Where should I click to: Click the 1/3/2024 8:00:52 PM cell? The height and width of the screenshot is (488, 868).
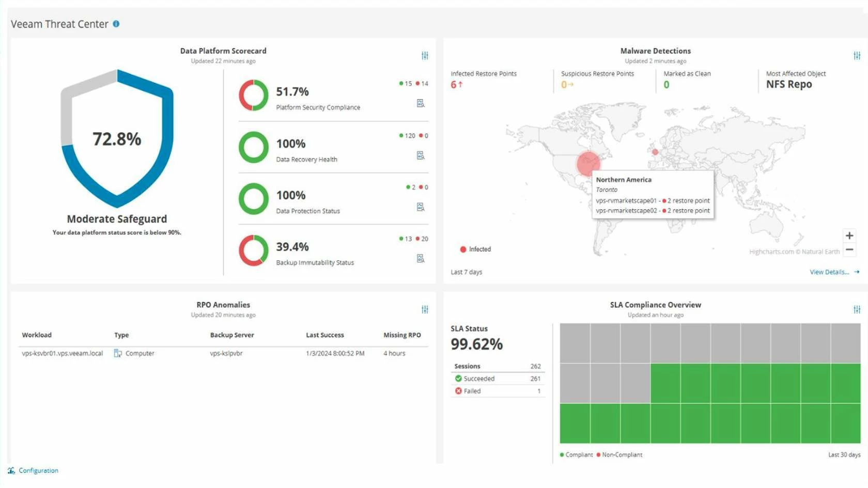coord(335,353)
